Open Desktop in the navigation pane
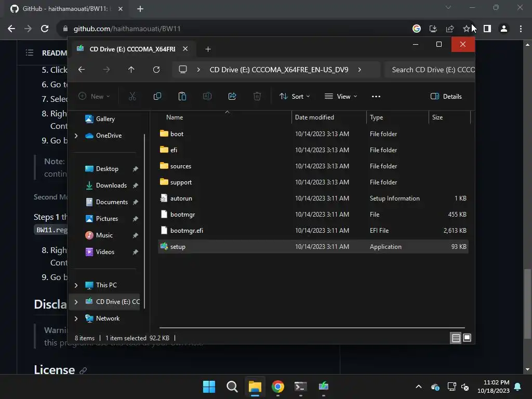This screenshot has height=399, width=532. click(107, 169)
